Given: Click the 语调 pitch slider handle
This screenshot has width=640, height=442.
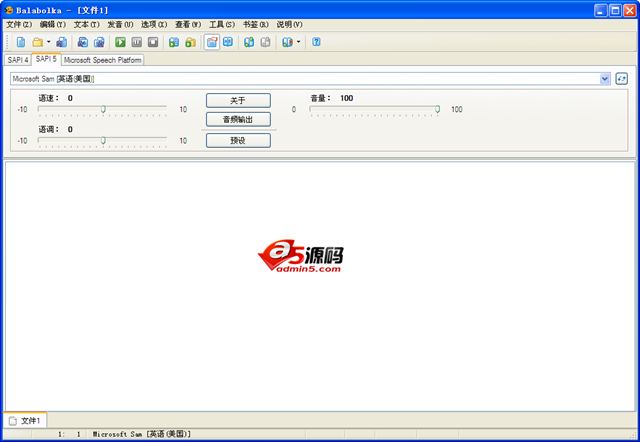Looking at the screenshot, I should pos(103,140).
